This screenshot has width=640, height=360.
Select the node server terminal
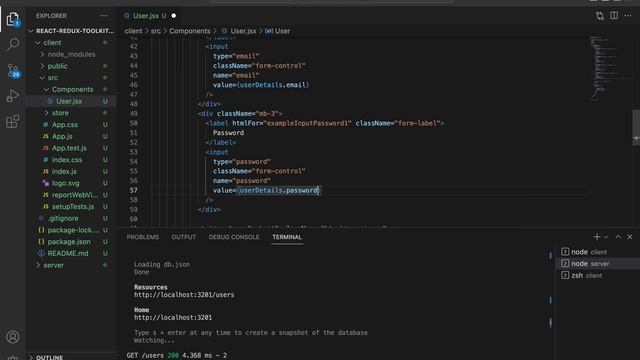coord(598,264)
